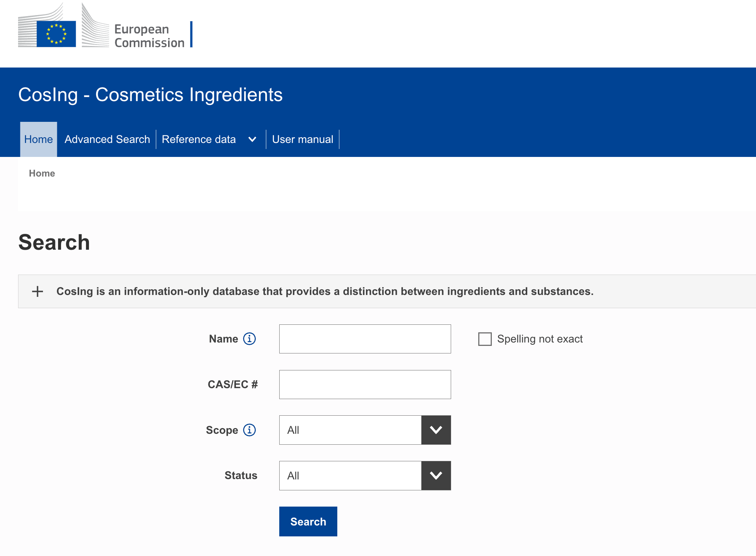
Task: Click the Name field info icon
Action: tap(249, 339)
